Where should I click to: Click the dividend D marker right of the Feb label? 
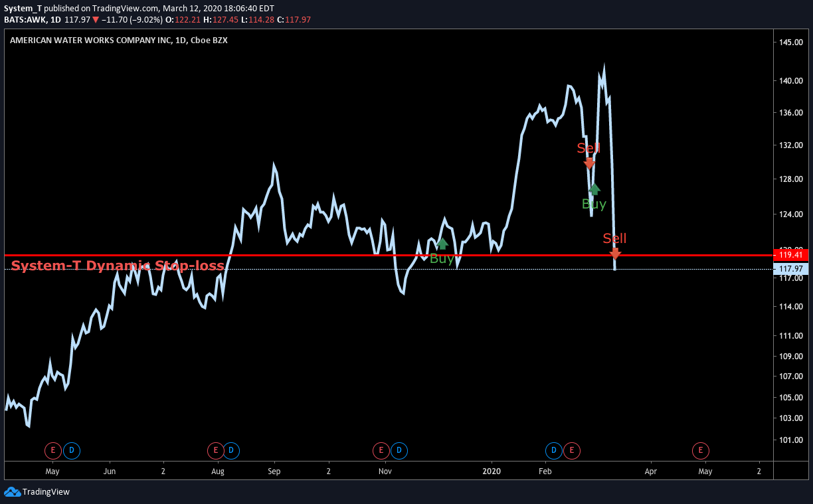click(553, 451)
